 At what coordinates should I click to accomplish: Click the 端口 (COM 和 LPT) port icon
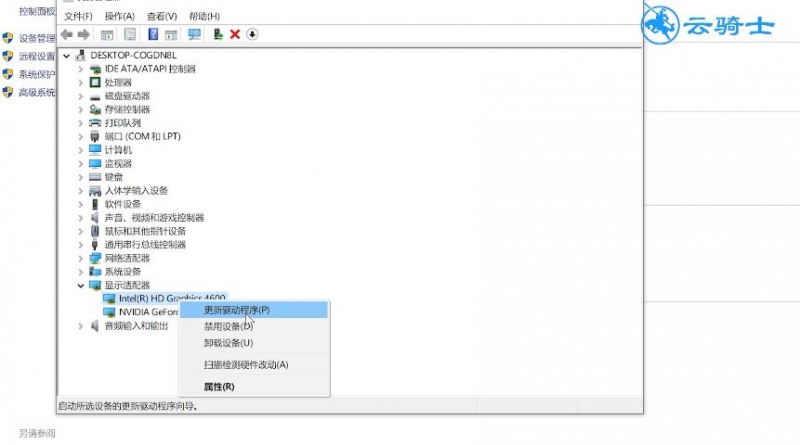(x=94, y=136)
